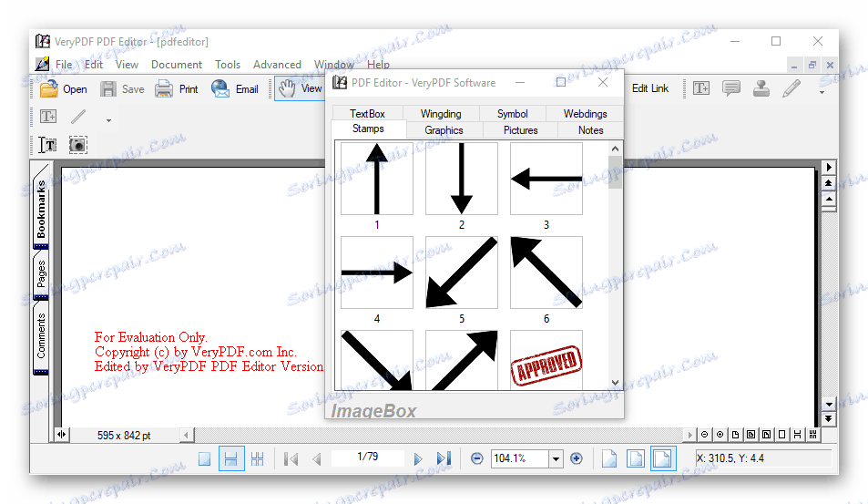
Task: Zoom out with the minus button
Action: (x=477, y=458)
